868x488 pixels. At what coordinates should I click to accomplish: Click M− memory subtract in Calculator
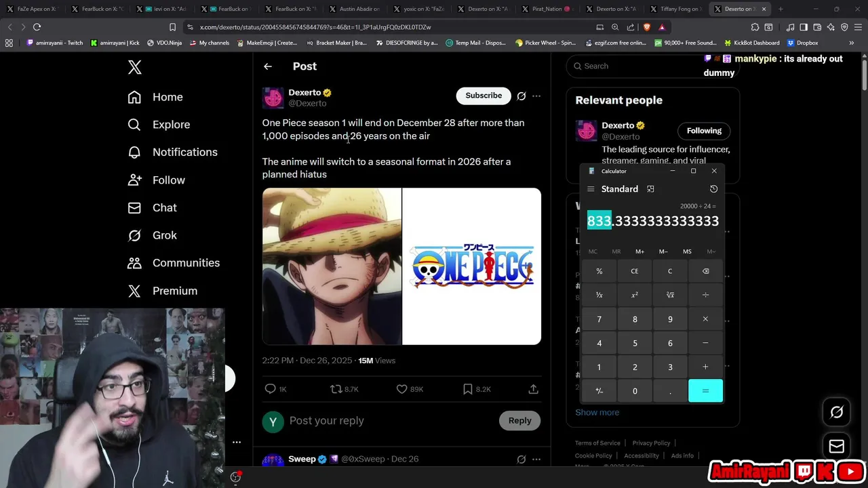pyautogui.click(x=663, y=251)
